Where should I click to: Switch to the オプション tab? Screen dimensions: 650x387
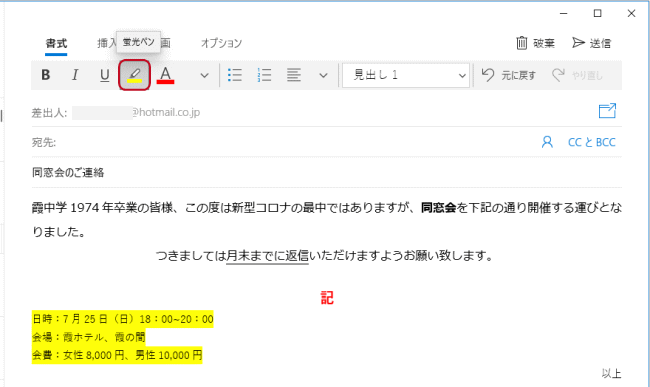point(221,43)
